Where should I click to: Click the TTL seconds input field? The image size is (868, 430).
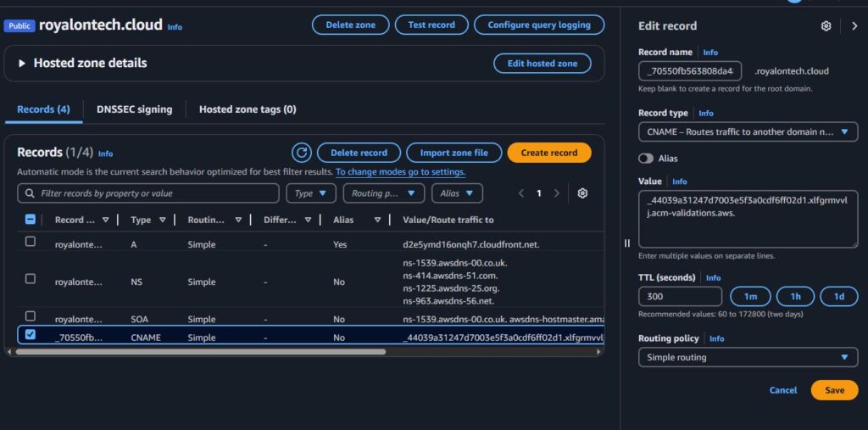[680, 297]
